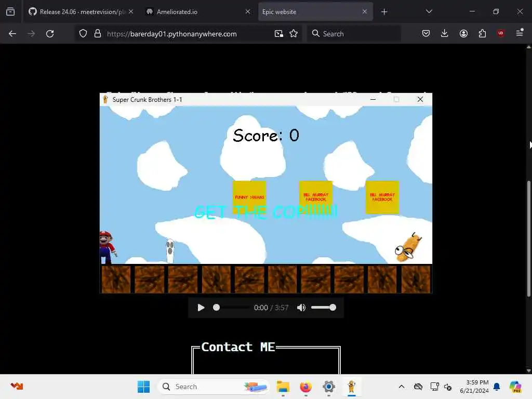This screenshot has height=399, width=532.
Task: Expand the list all tabs dropdown
Action: (429, 12)
